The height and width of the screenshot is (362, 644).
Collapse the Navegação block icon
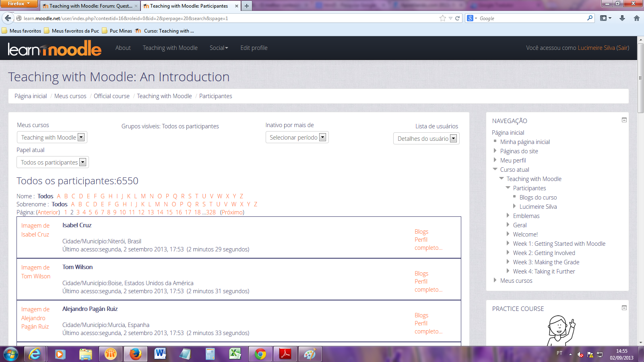coord(624,120)
